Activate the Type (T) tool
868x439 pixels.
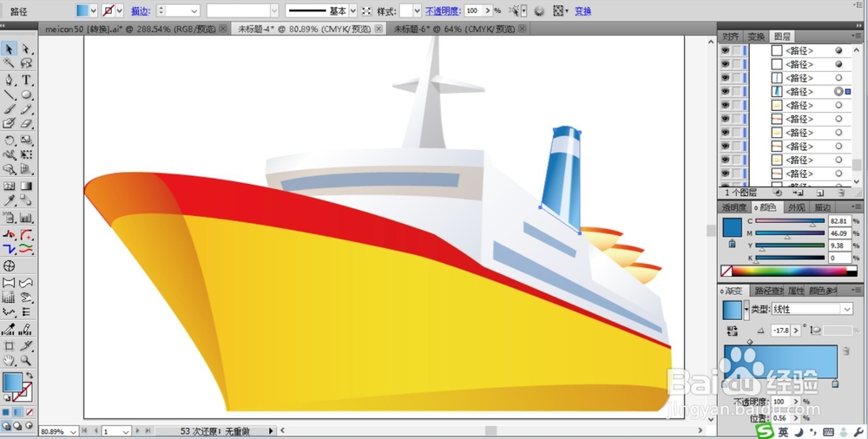point(26,81)
